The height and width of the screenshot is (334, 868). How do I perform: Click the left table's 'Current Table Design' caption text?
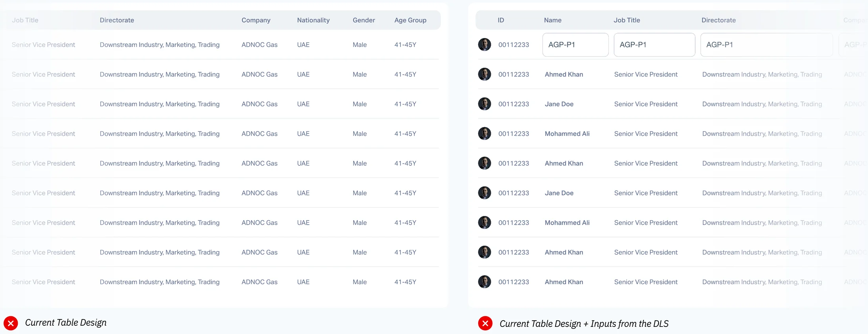point(66,323)
